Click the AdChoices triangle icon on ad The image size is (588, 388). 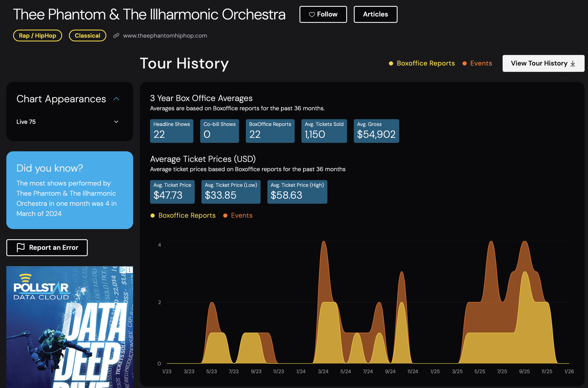pos(123,270)
